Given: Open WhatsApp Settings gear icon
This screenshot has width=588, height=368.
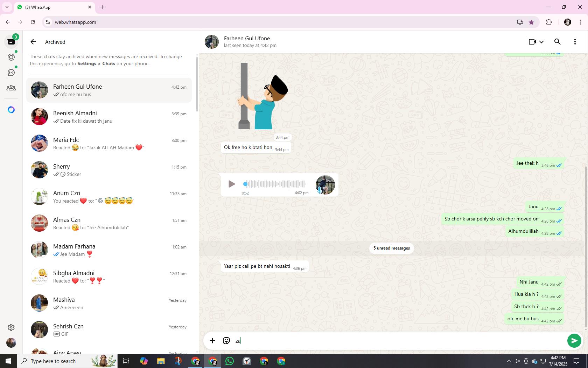Looking at the screenshot, I should coord(11,327).
